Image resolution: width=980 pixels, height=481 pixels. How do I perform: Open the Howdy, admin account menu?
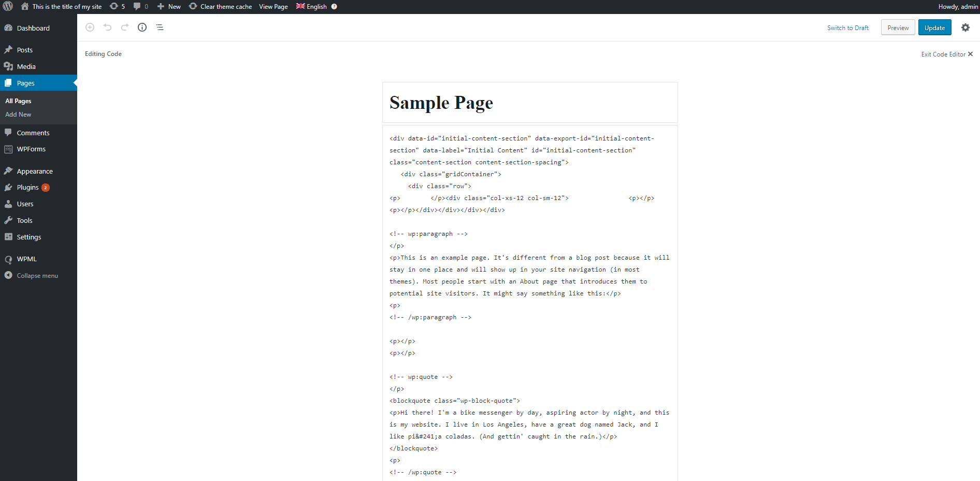[958, 7]
